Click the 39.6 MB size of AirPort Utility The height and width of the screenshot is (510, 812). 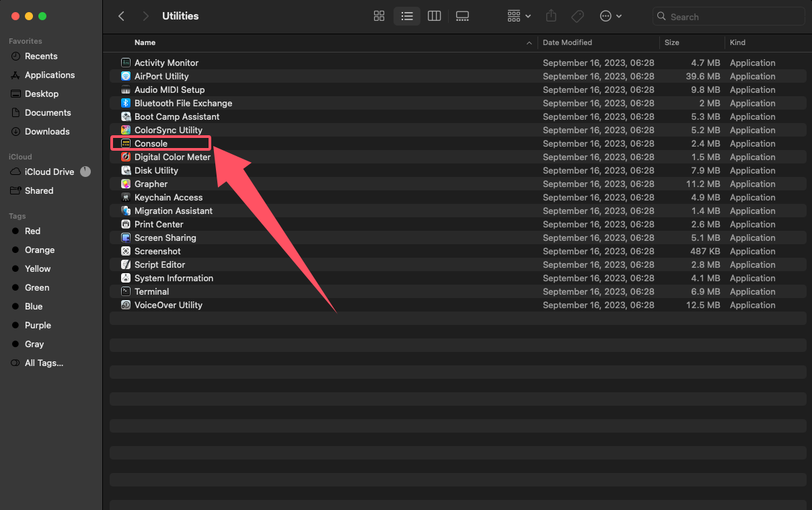pos(703,76)
